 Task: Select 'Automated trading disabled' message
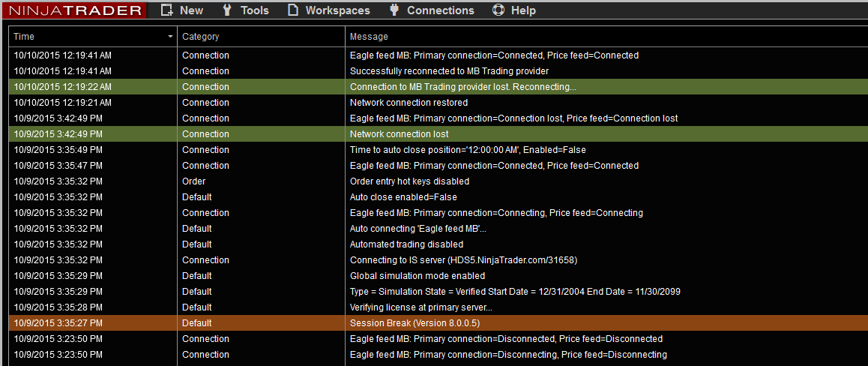(406, 244)
